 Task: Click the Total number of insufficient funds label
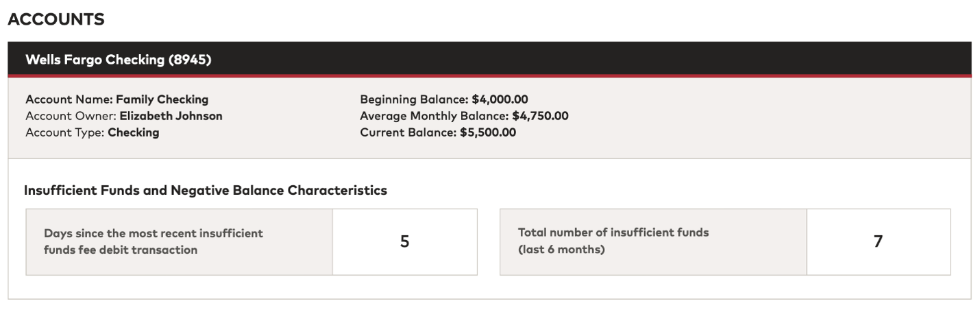(613, 232)
